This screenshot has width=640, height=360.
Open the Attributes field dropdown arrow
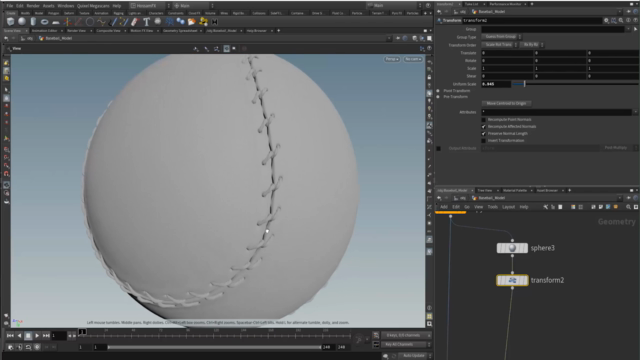[x=635, y=112]
